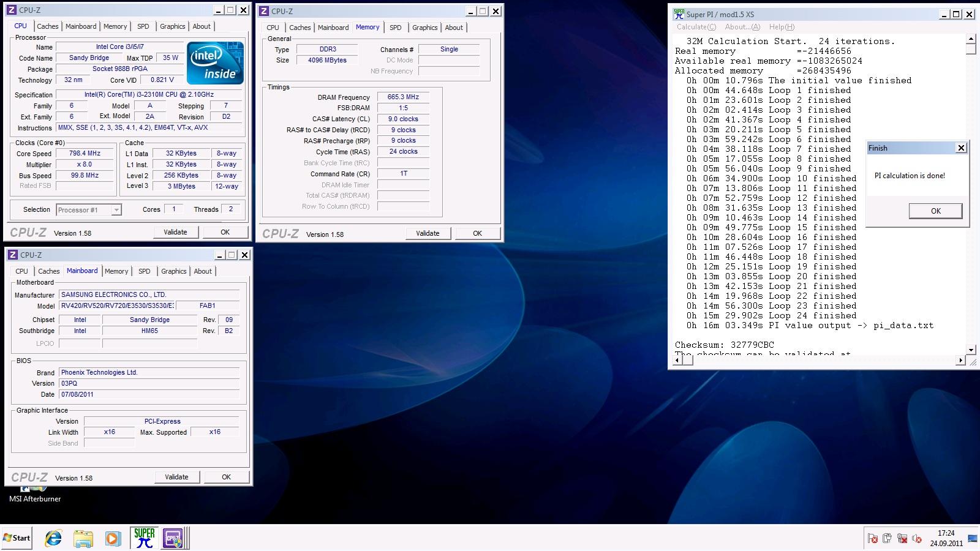Click Super PI horizontal scrollbar right arrow
Screen dimensions: 980x551
[x=960, y=361]
